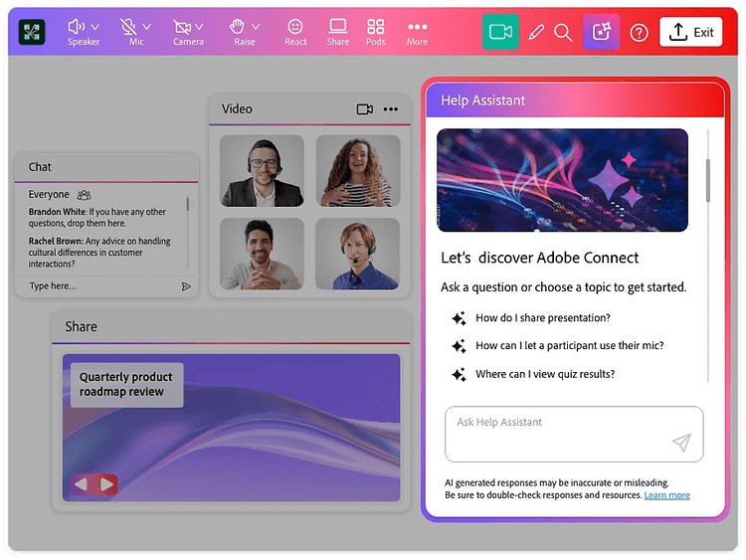Send the chat message arrow
The height and width of the screenshot is (560, 746).
[186, 285]
